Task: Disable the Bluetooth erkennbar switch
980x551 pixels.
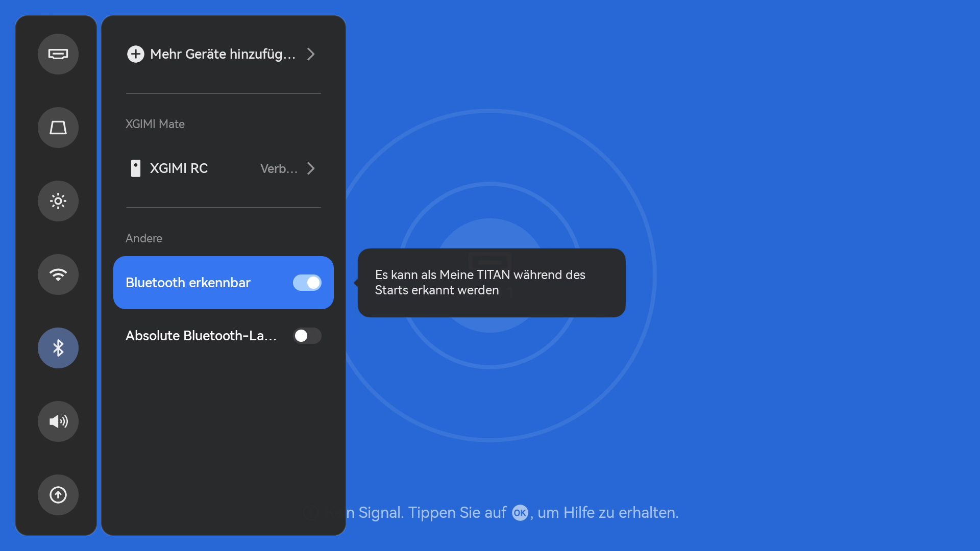Action: coord(307,283)
